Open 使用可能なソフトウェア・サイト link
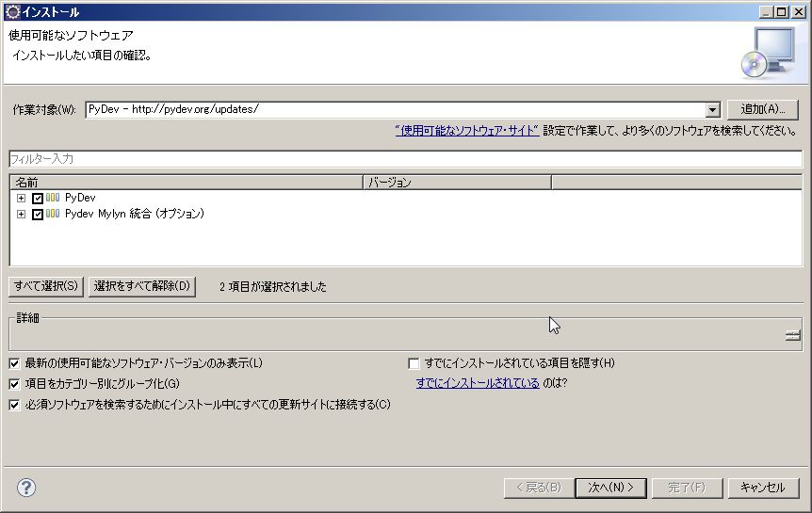The image size is (812, 513). click(467, 131)
